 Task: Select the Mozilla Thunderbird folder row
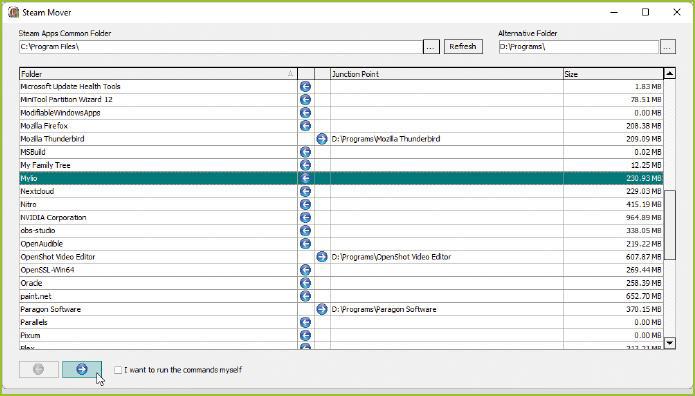(341, 139)
